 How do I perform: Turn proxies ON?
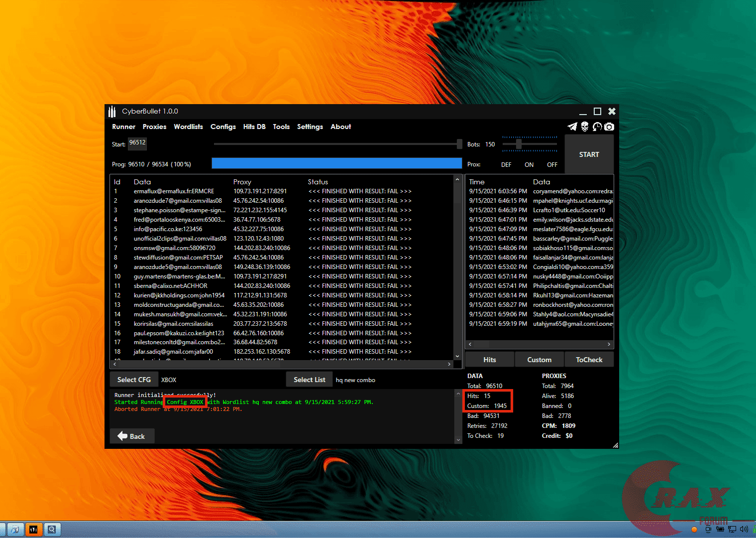tap(529, 164)
